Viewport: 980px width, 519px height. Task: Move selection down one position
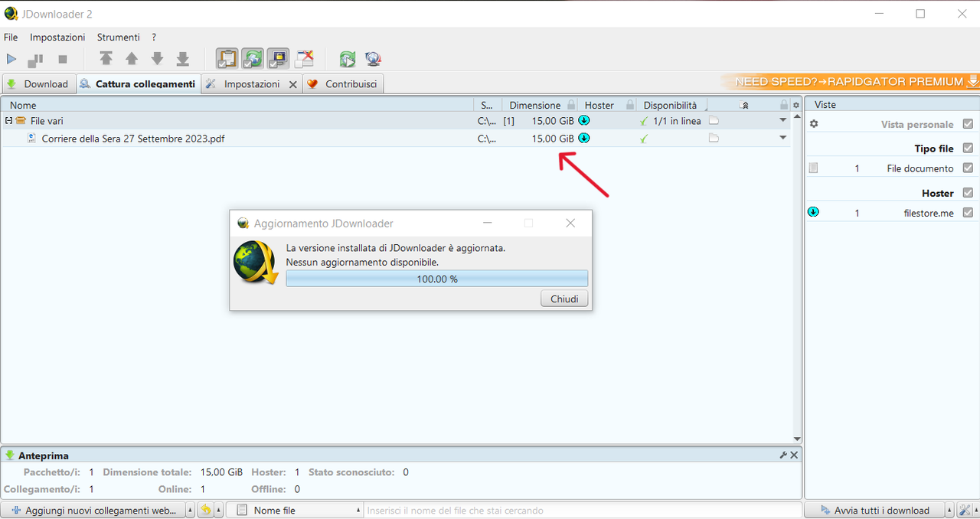(157, 59)
